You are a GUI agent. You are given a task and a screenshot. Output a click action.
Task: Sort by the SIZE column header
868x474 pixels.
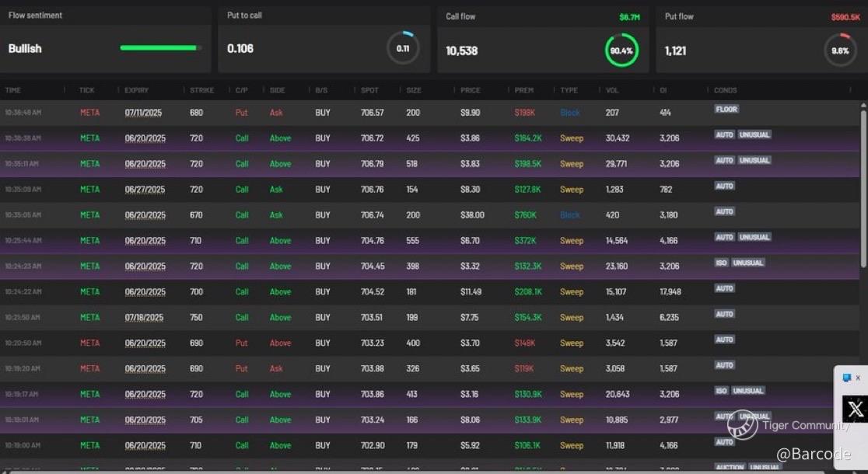414,90
